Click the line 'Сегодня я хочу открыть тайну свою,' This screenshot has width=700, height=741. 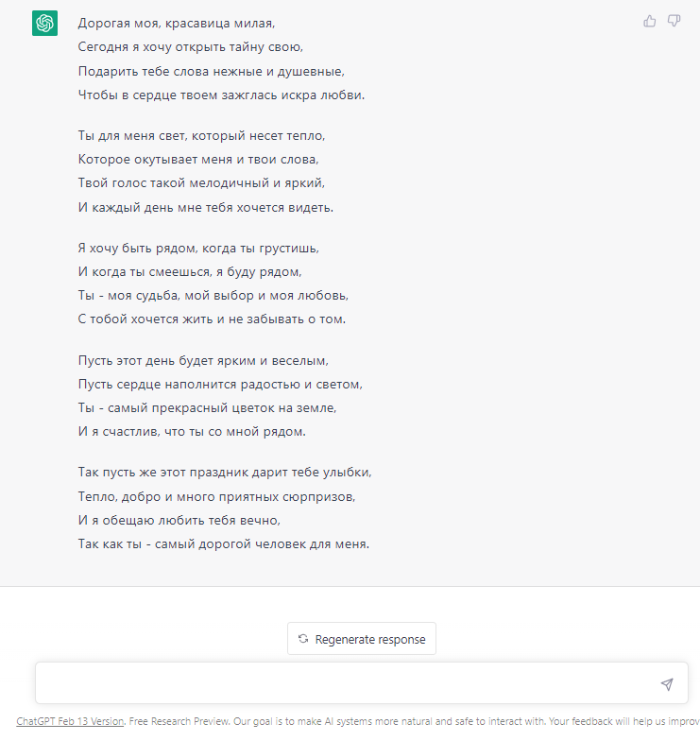191,47
